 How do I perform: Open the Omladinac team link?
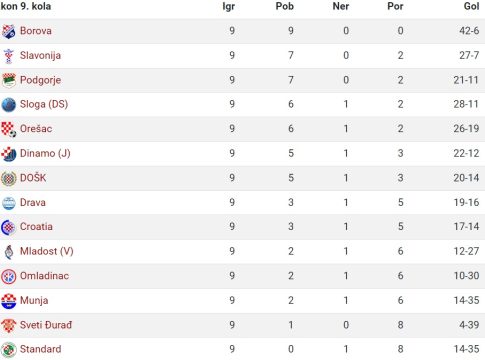[44, 276]
